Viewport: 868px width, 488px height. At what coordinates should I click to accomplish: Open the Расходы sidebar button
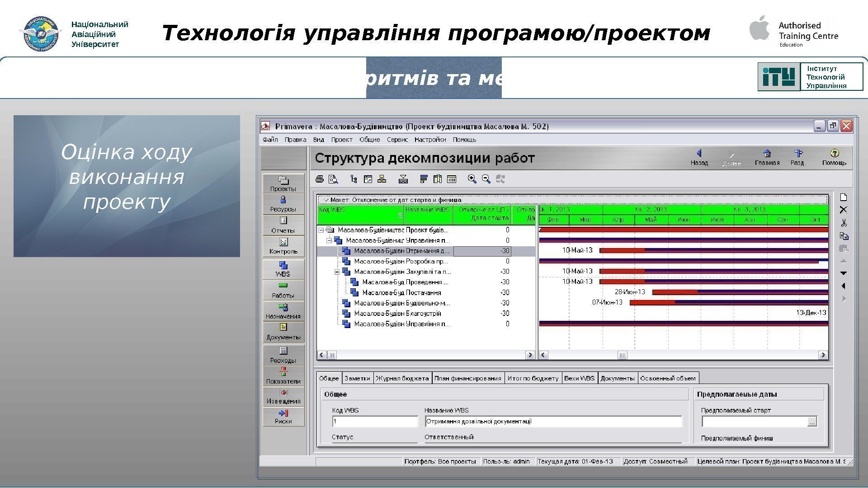click(283, 355)
